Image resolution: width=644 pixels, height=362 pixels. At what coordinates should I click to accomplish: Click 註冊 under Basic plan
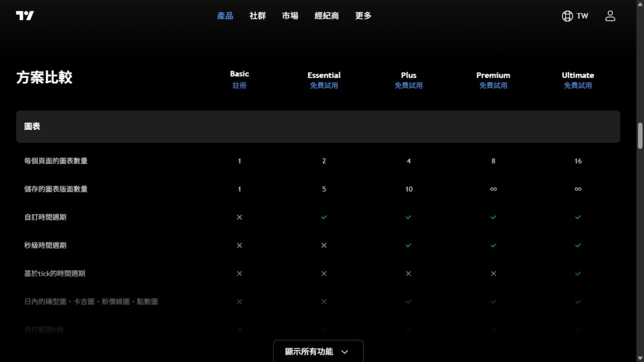(239, 85)
